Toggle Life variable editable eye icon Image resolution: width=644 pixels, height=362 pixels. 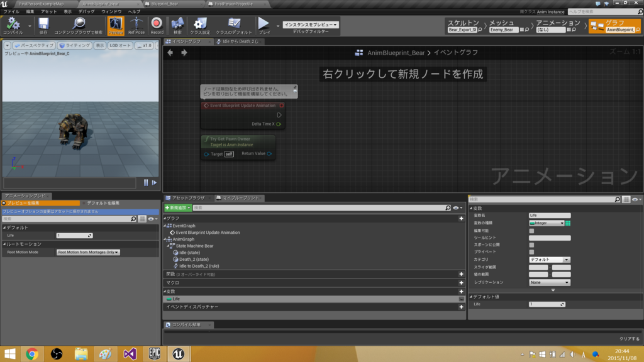(x=461, y=299)
